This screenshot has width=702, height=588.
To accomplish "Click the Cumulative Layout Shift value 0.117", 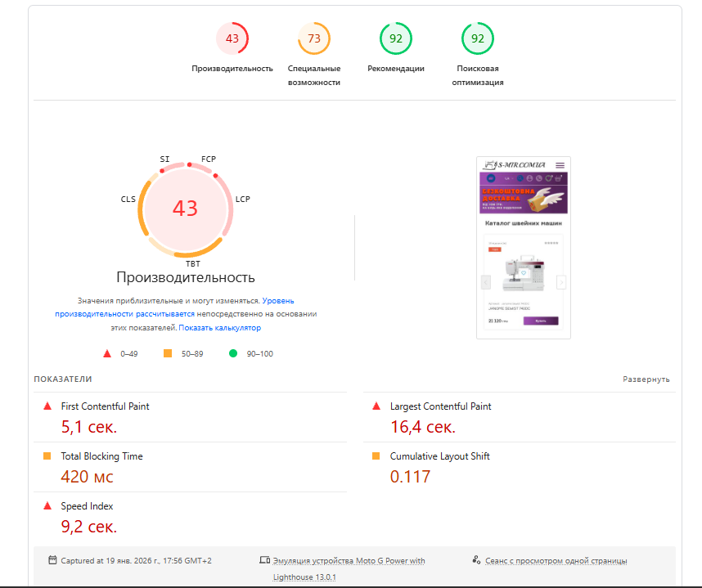I will 410,477.
